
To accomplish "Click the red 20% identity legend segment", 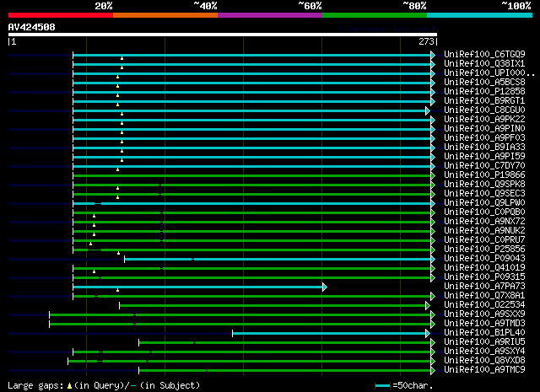I will coord(61,15).
